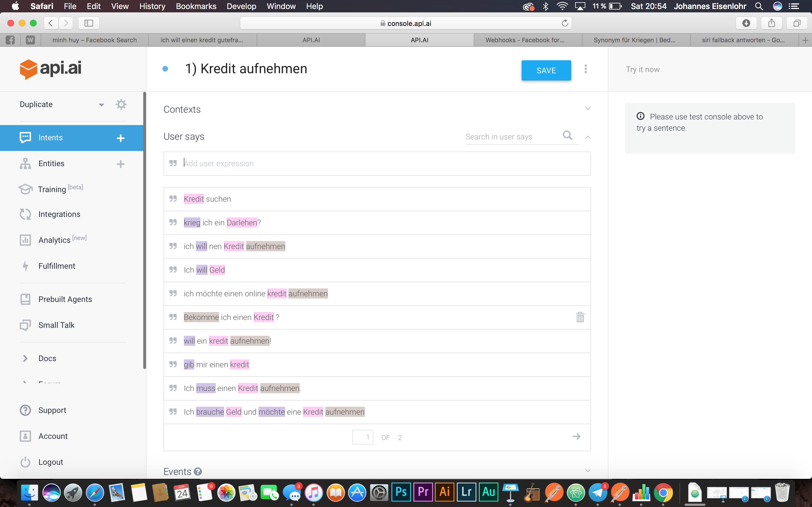The image size is (812, 507).
Task: Switch to Webhooks - Facebook tab
Action: (x=524, y=40)
